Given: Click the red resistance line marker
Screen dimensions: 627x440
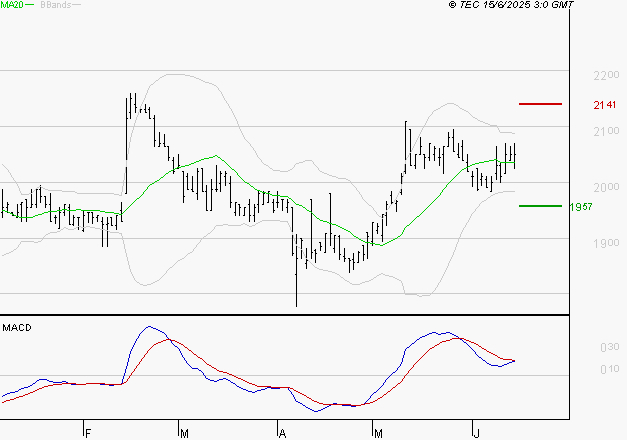Looking at the screenshot, I should (540, 104).
